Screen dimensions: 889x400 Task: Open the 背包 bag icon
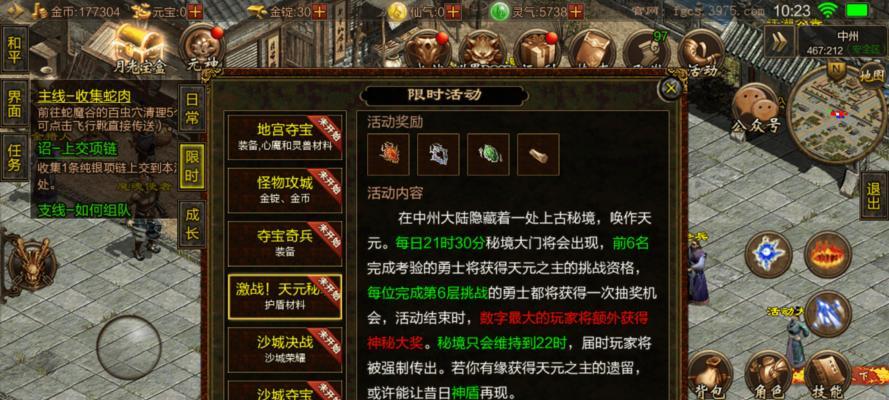[710, 374]
